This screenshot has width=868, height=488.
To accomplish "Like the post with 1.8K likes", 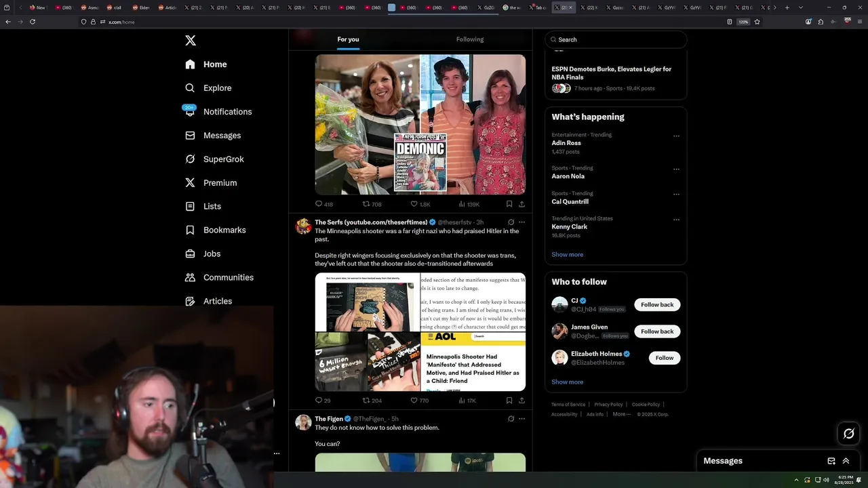I will click(x=420, y=204).
